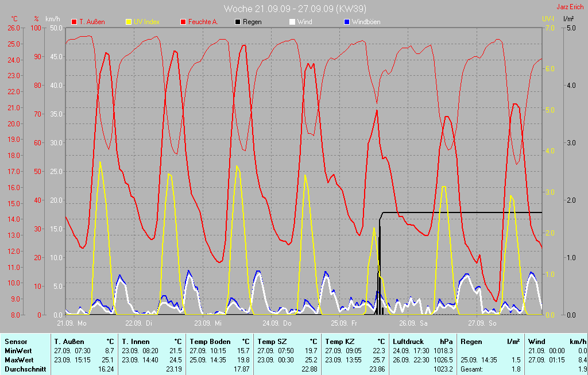Click the °C axis unit label
Image resolution: width=588 pixels, height=375 pixels.
pos(14,19)
